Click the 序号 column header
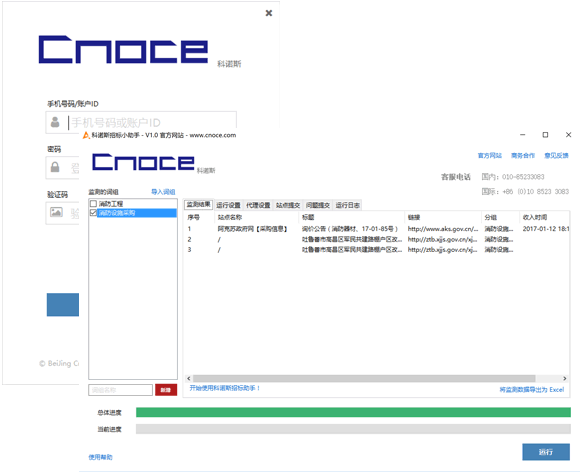Screen dimensions: 584x476 click(x=199, y=217)
